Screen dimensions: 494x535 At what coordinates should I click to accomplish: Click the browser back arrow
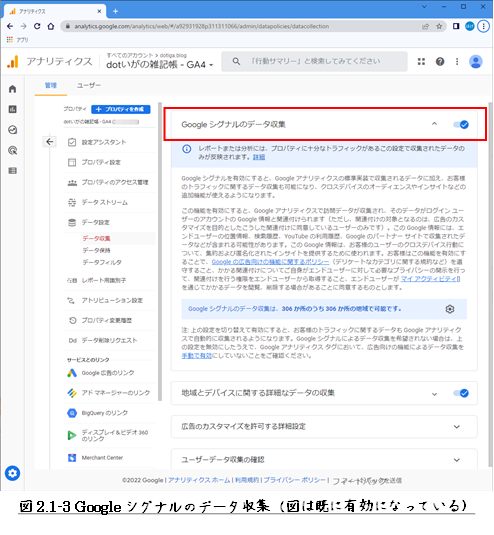coord(10,26)
